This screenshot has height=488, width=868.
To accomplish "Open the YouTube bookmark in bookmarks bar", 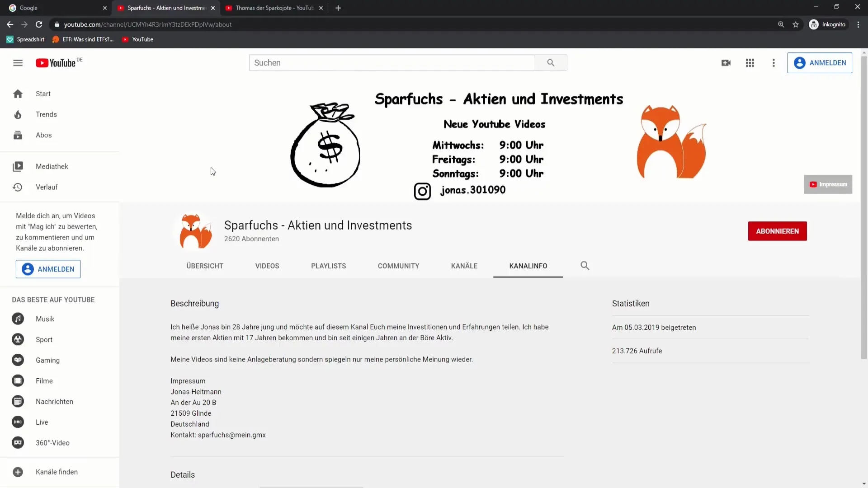I will point(138,39).
